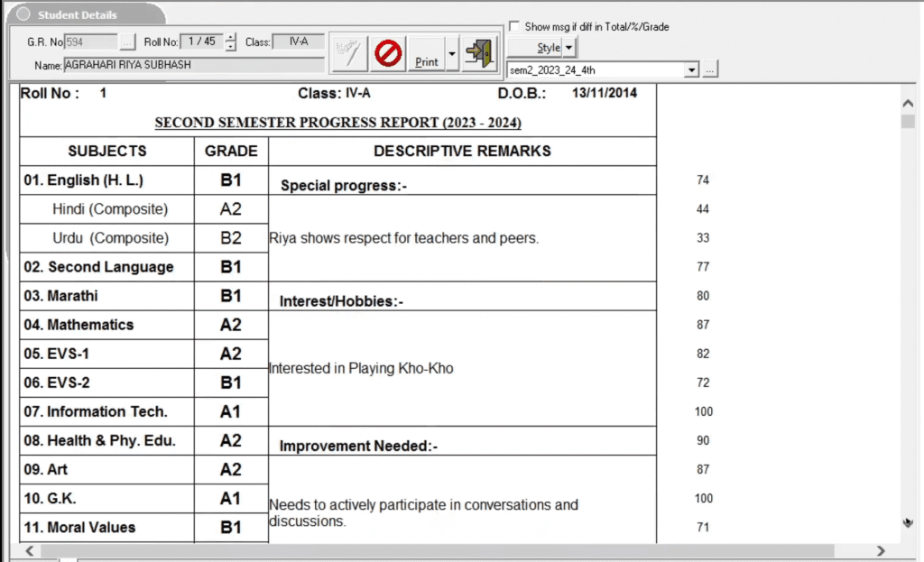Click the ellipsis button beside the semester dropdown

[x=710, y=69]
